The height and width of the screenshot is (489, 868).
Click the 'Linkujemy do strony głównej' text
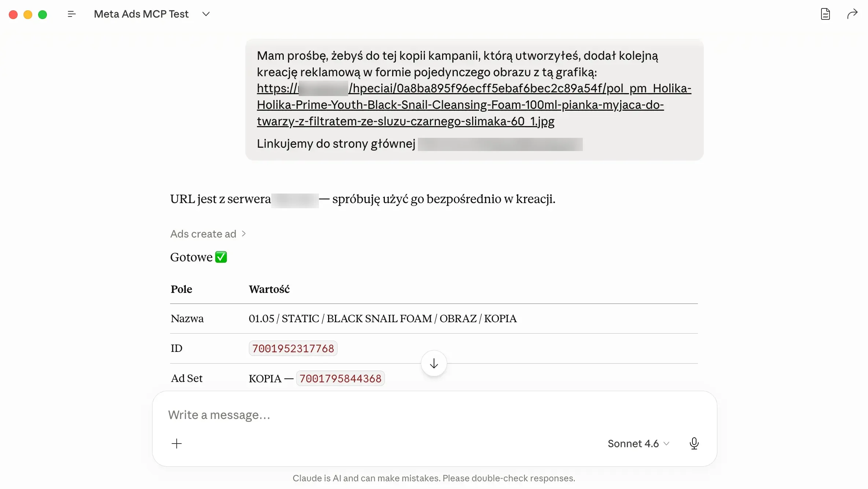click(336, 144)
